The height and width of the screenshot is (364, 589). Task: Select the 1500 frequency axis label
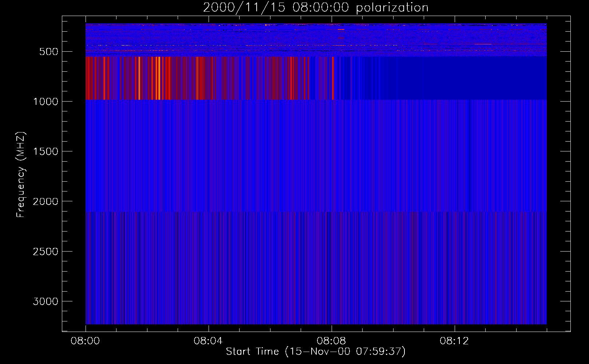point(46,151)
